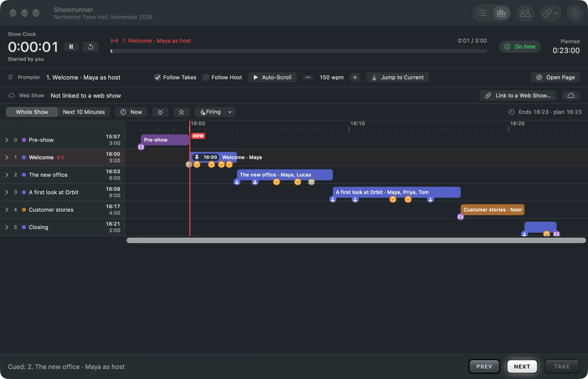Image resolution: width=588 pixels, height=379 pixels.
Task: Decrease prompter speed with minus button
Action: [x=308, y=77]
